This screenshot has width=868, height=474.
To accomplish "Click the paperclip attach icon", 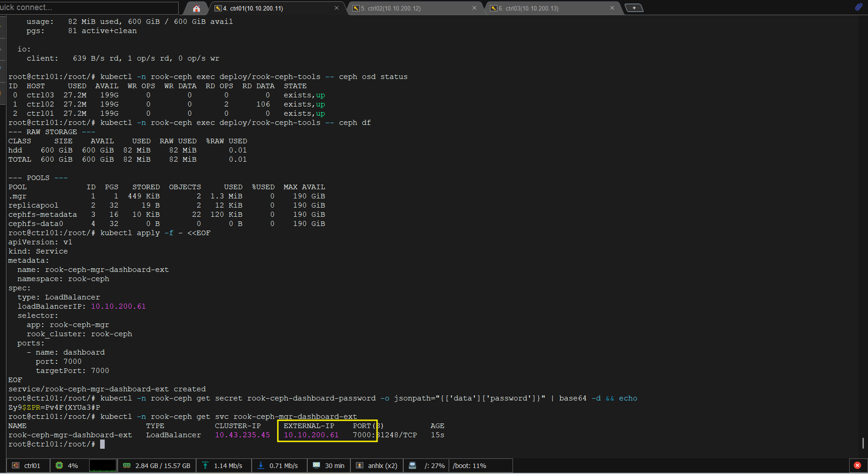I will [858, 7].
